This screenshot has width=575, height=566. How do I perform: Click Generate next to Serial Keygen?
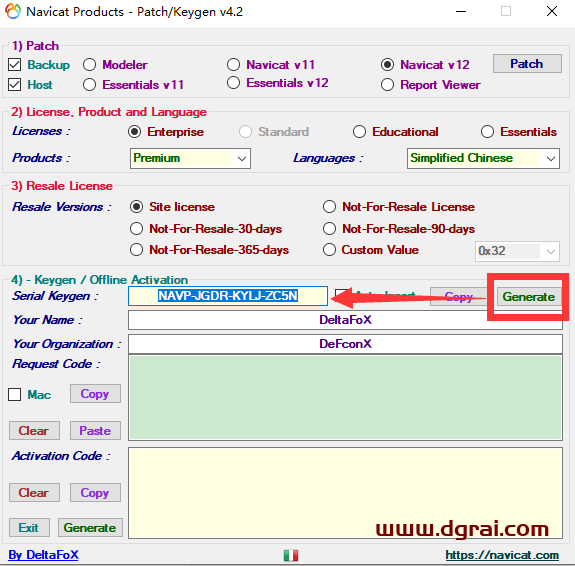[529, 296]
